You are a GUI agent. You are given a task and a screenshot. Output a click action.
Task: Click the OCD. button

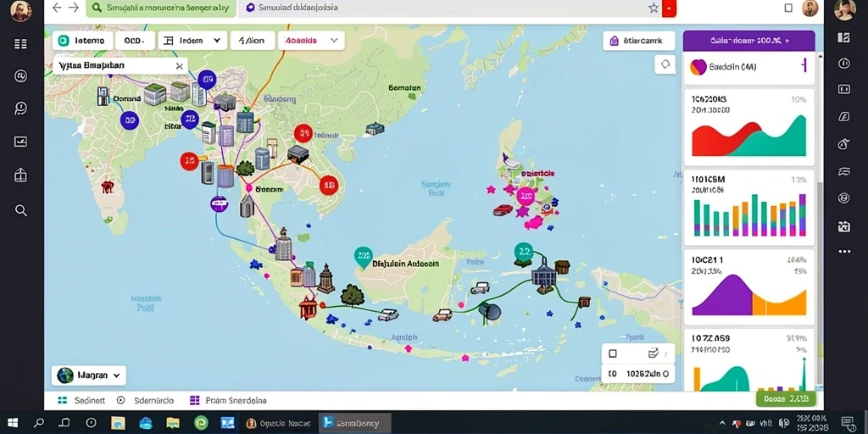point(135,41)
